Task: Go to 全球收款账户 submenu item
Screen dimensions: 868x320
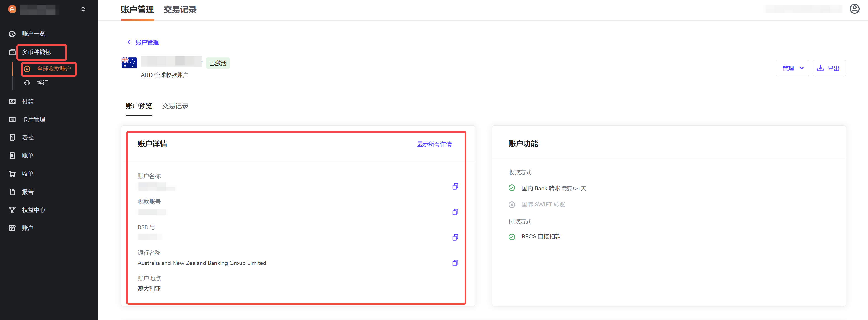Action: [x=54, y=69]
